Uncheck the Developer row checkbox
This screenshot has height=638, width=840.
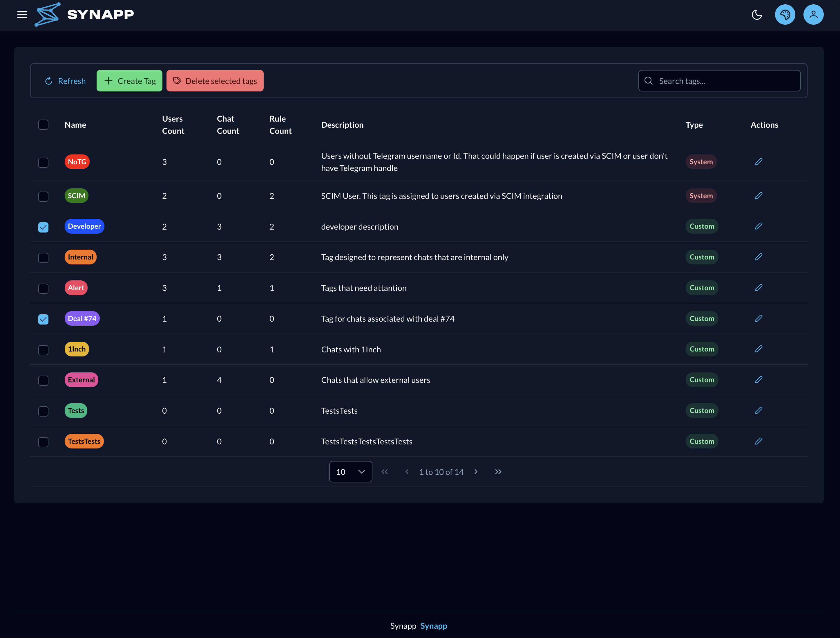point(43,227)
